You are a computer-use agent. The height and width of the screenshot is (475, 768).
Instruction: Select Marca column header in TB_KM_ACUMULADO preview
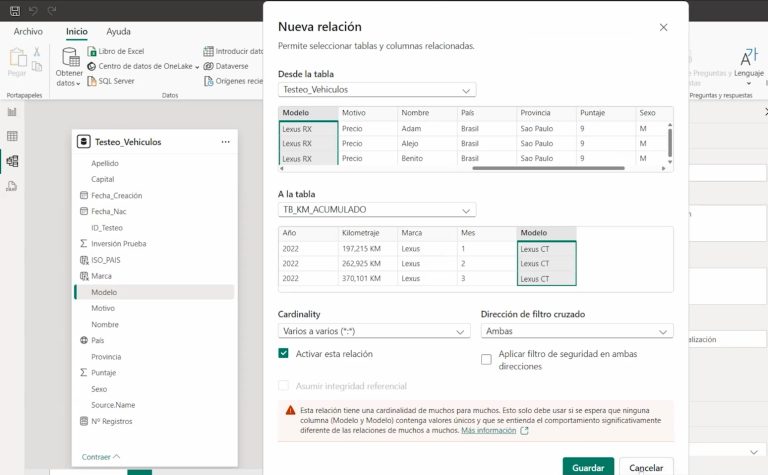[427, 233]
